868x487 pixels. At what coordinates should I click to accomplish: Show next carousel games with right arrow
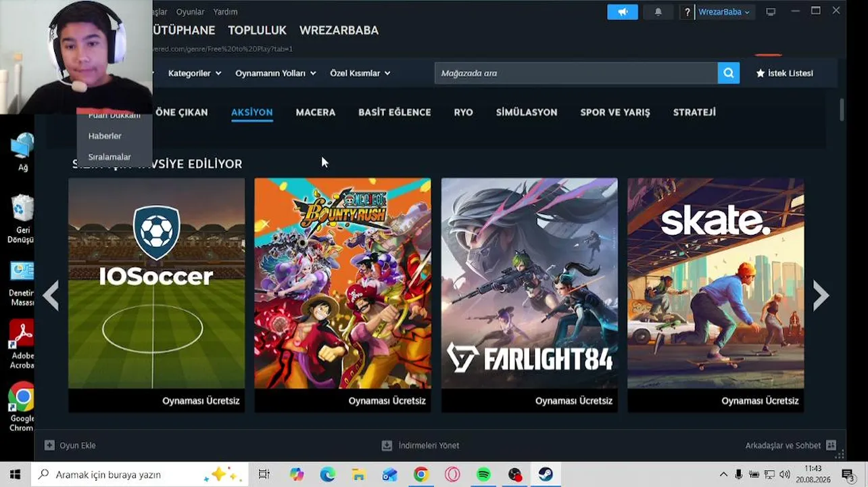pyautogui.click(x=821, y=296)
